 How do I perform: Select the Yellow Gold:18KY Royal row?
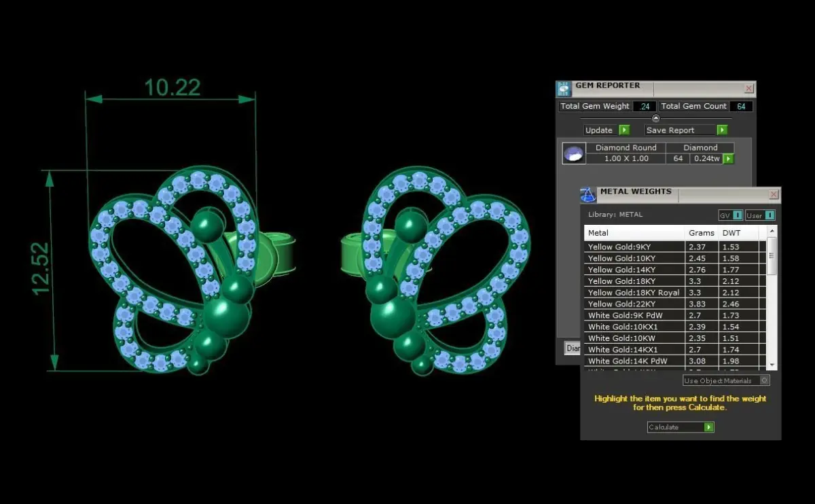click(675, 293)
